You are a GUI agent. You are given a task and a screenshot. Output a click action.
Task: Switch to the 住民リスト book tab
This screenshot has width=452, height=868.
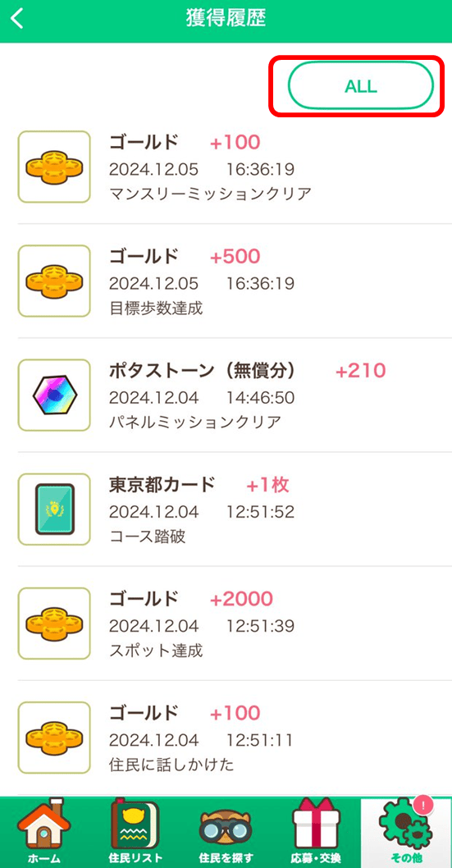click(x=135, y=831)
